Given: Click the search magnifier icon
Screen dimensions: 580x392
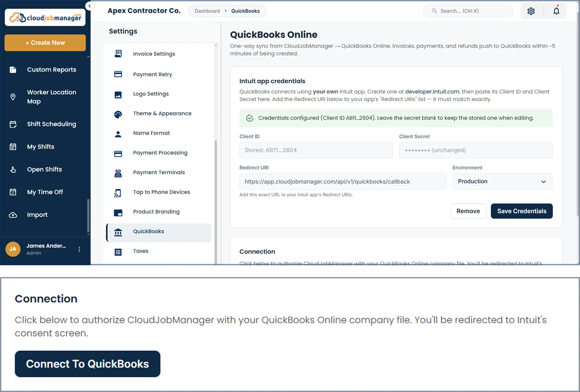Looking at the screenshot, I should tap(434, 11).
